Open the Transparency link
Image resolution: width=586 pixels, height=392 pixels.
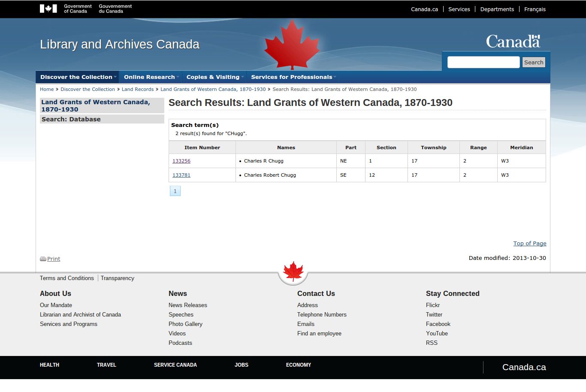click(x=118, y=278)
